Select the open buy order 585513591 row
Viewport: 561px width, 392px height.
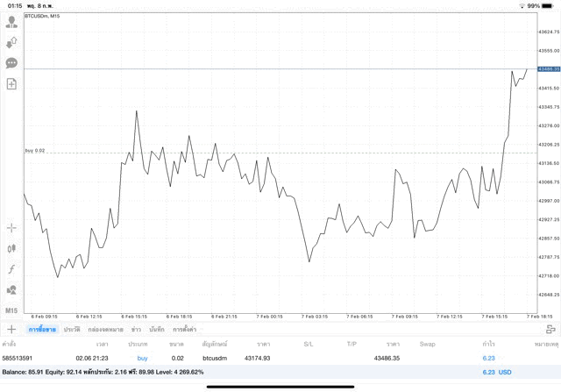pos(263,358)
